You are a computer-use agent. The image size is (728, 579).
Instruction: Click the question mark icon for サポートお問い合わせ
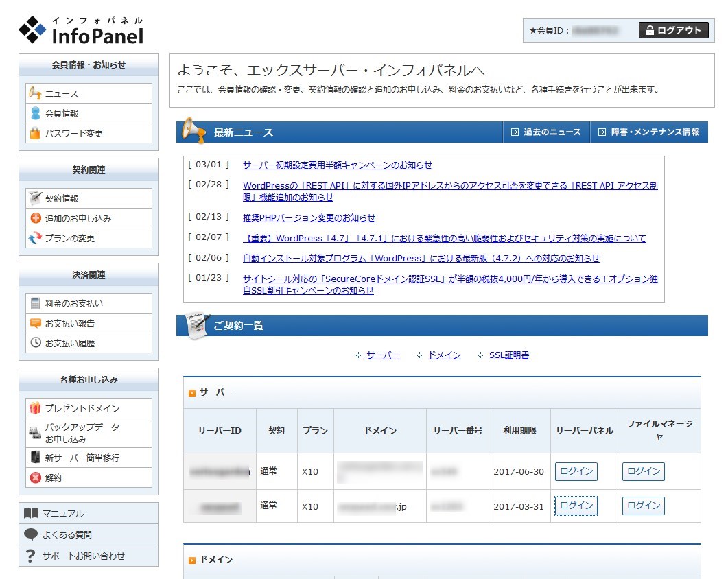(x=31, y=556)
